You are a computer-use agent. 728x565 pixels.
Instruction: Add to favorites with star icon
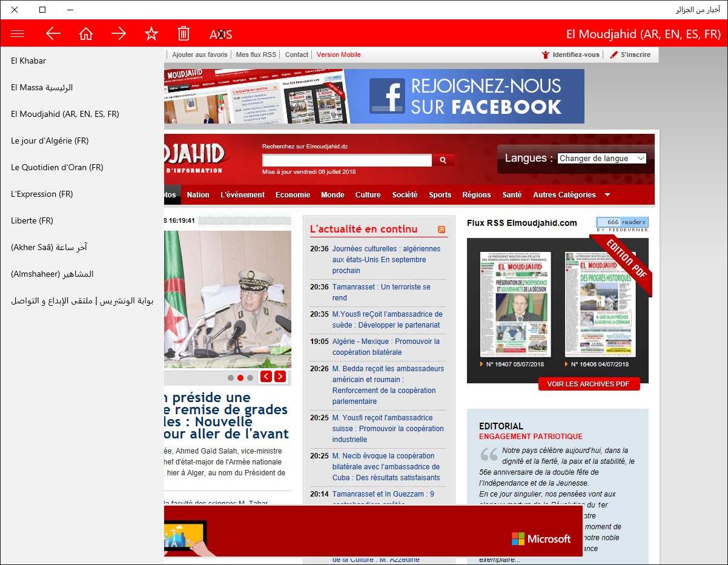[x=151, y=34]
